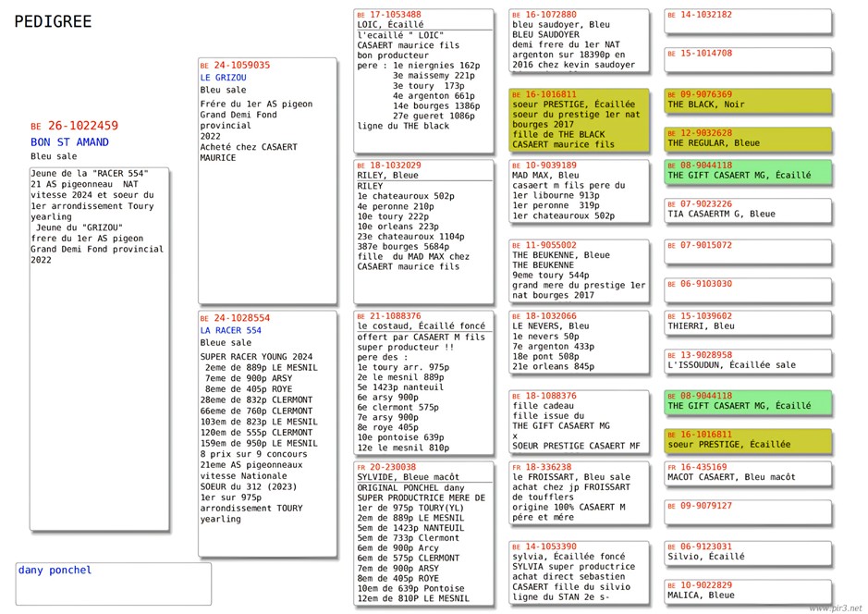Click the PEDIGREE title heading

click(x=54, y=21)
